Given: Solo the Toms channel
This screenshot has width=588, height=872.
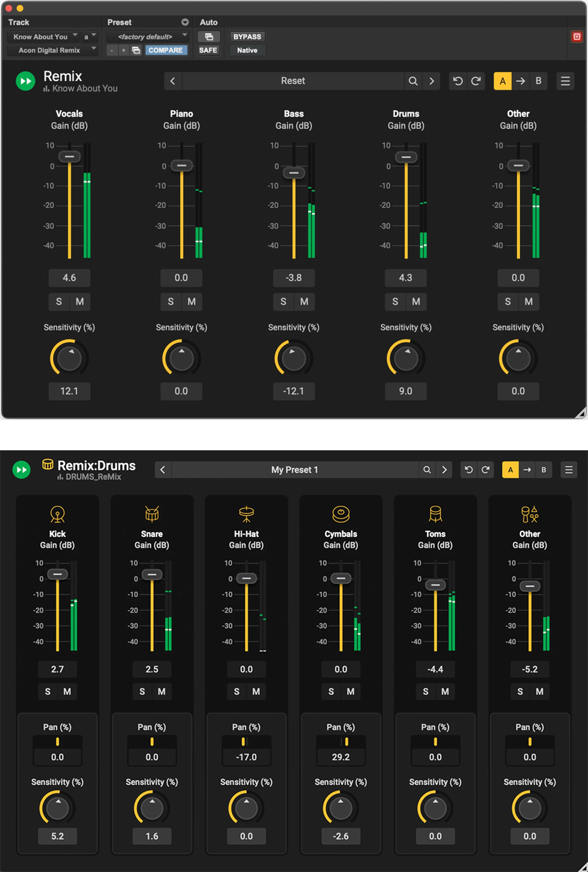Looking at the screenshot, I should [426, 692].
